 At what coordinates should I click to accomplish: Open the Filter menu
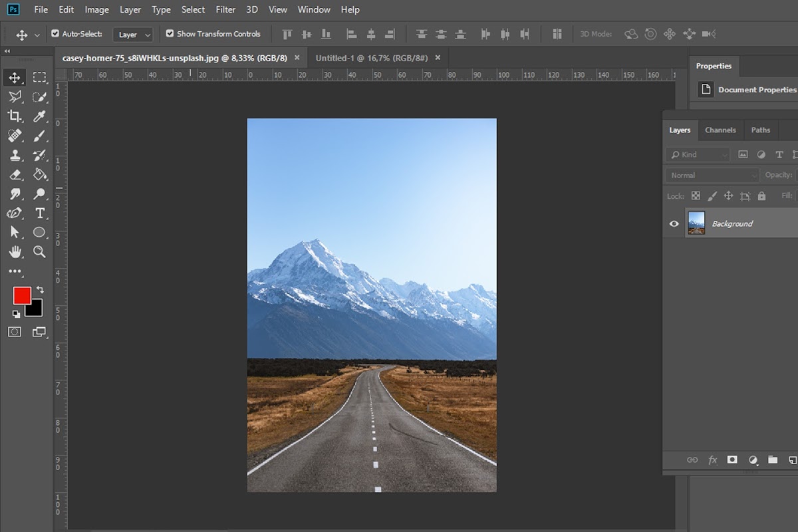[225, 9]
